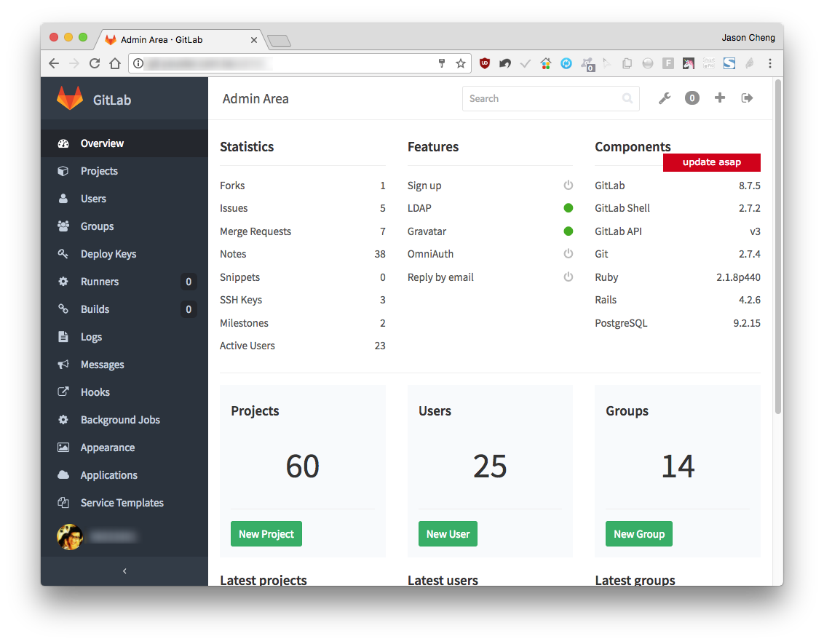
Task: Click the New Project button
Action: coord(266,533)
